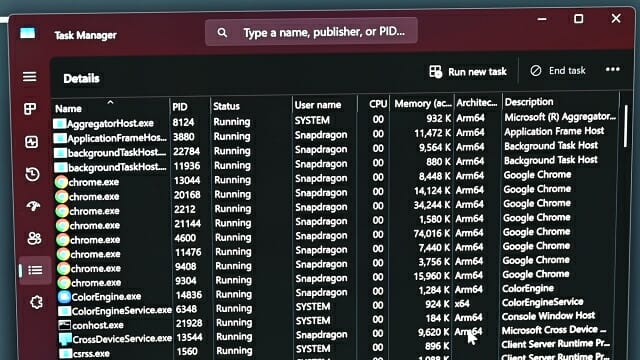Click the chrome.exe icon with PID 9304
640x360 pixels.
pos(64,282)
